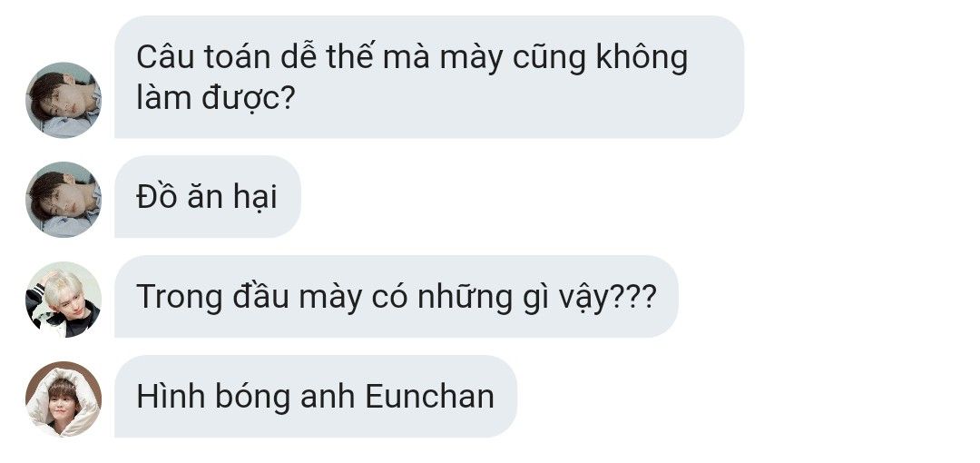The height and width of the screenshot is (463, 980).
Task: Select the 'Đồ ăn hại' message bubble
Action: 208,196
